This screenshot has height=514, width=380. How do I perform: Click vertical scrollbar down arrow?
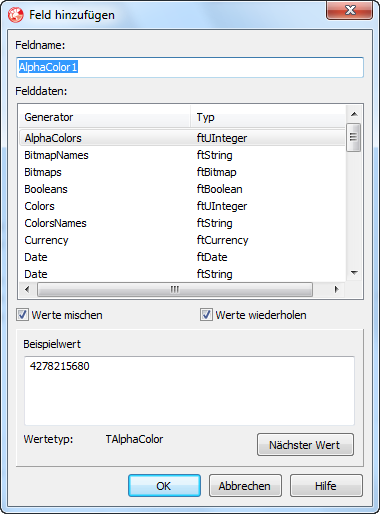click(354, 273)
